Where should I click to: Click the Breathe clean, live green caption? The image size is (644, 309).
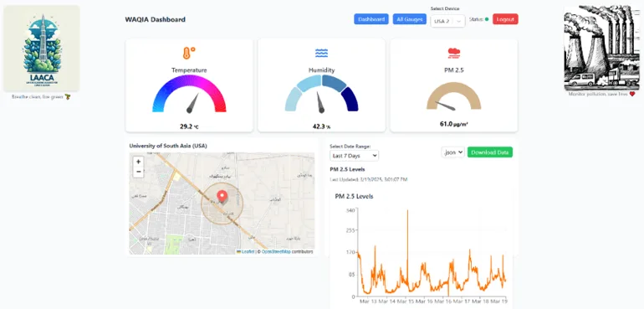pyautogui.click(x=41, y=96)
